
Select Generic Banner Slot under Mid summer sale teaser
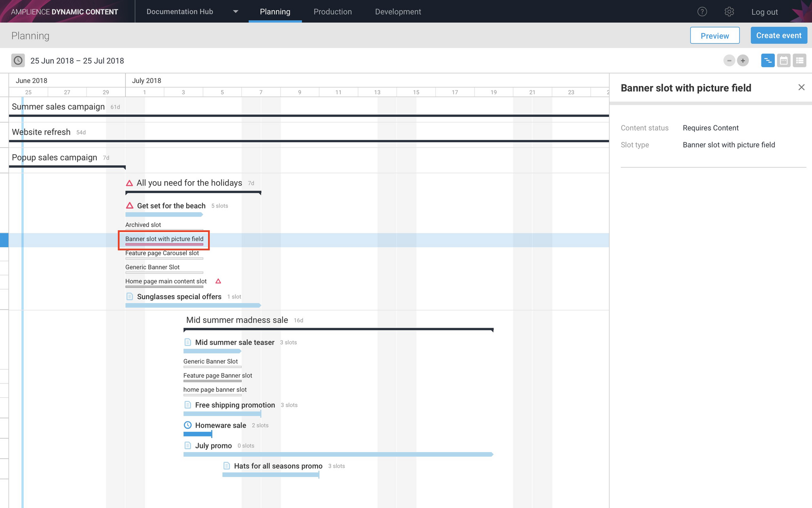tap(210, 361)
